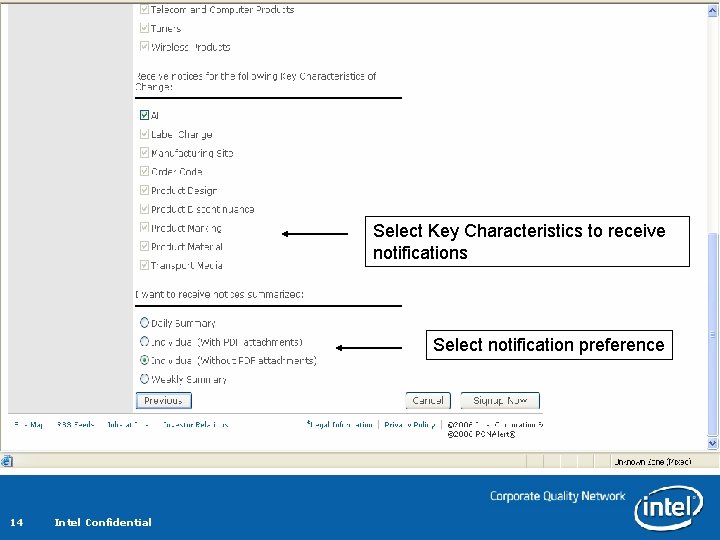Image resolution: width=720 pixels, height=540 pixels.
Task: Toggle the Telecom and Computer Products checkbox
Action: 144,9
